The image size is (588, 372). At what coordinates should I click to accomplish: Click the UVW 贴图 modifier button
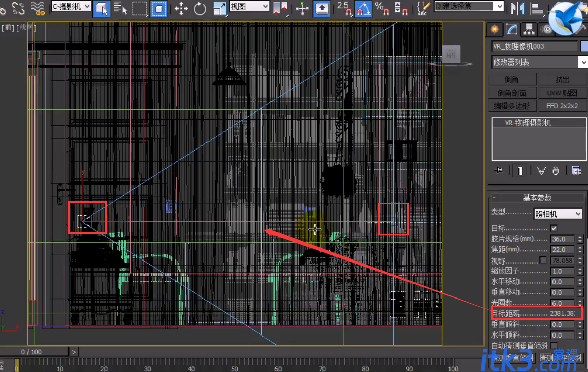coord(562,93)
